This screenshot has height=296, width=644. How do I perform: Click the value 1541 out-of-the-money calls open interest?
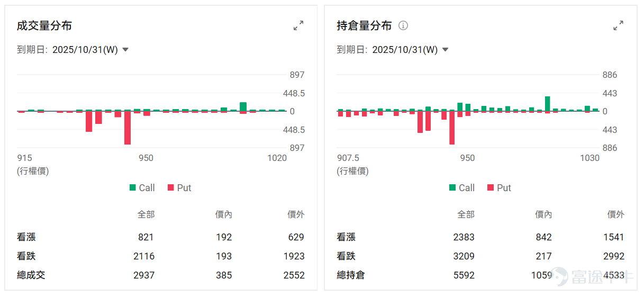613,237
